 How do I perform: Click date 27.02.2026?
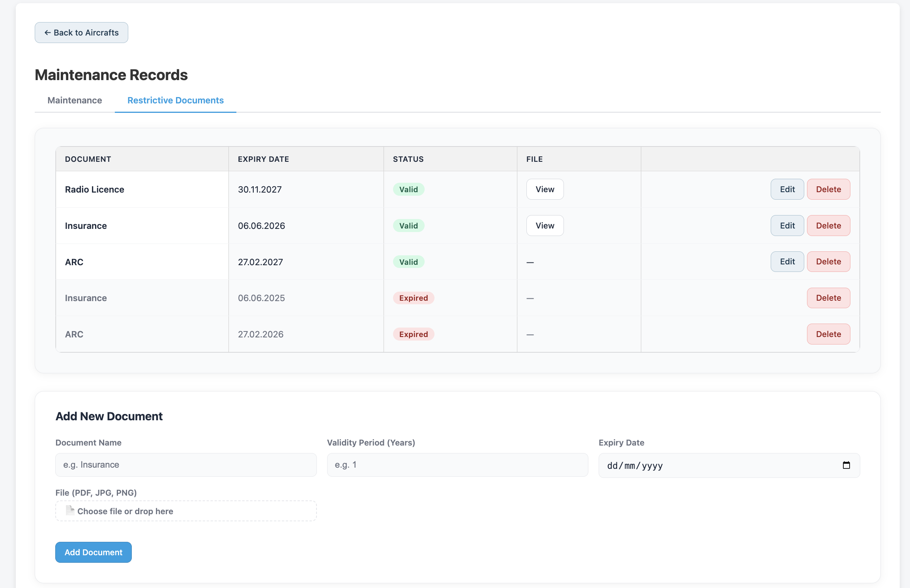coord(260,334)
